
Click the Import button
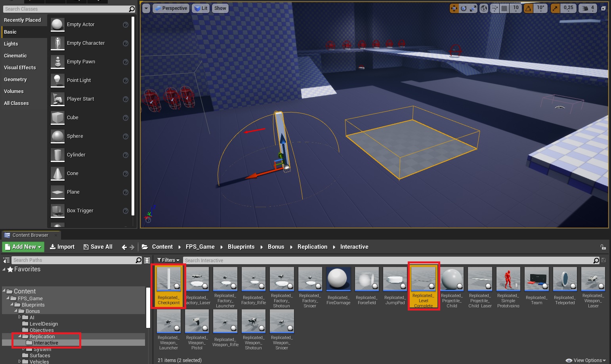(62, 247)
